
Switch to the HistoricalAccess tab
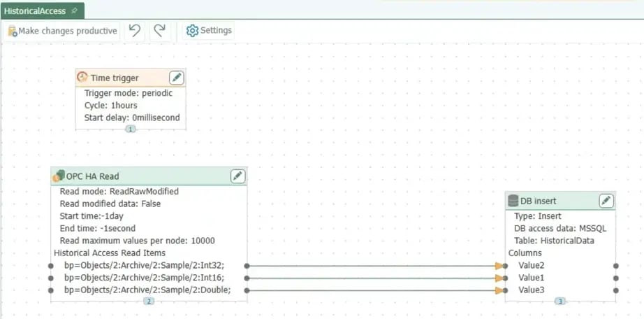35,10
